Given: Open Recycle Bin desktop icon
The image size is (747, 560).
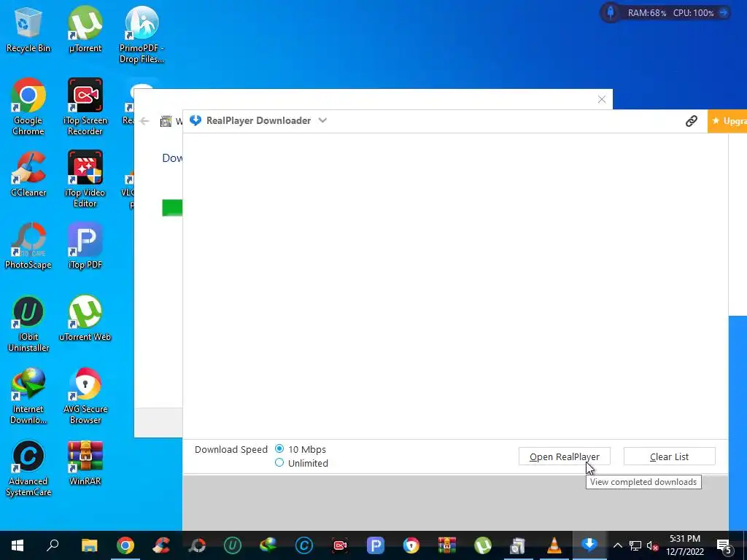Looking at the screenshot, I should click(x=28, y=30).
